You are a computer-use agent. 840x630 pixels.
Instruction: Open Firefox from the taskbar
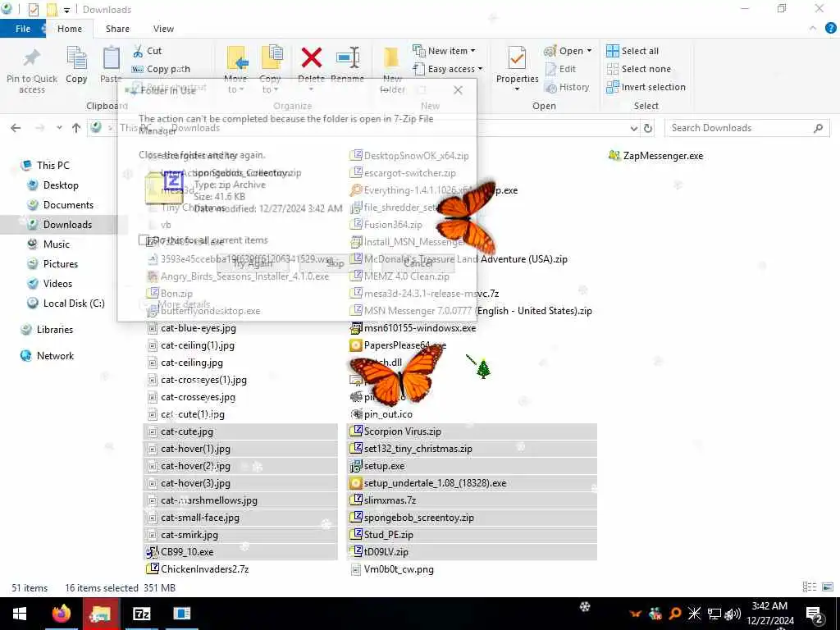coord(61,614)
